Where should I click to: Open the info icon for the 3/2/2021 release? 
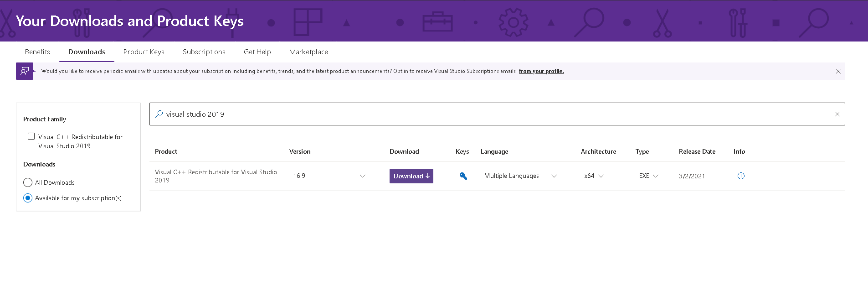click(x=741, y=176)
